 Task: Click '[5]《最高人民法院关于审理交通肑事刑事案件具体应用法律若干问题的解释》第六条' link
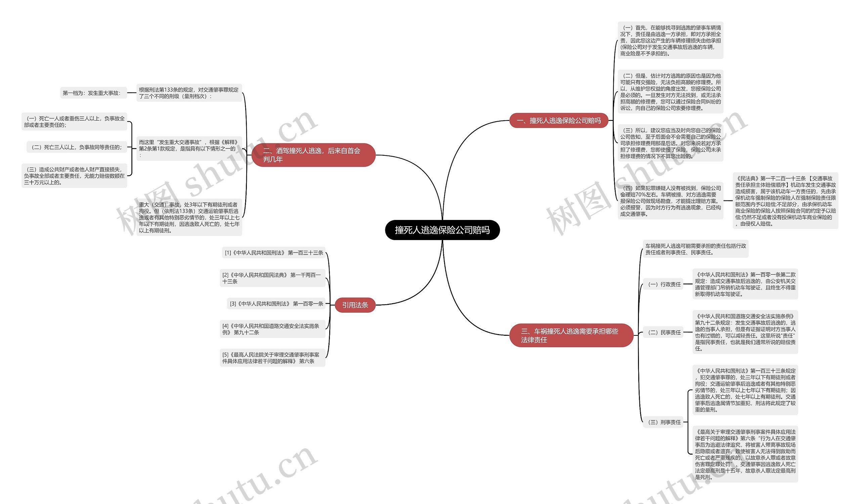[269, 356]
